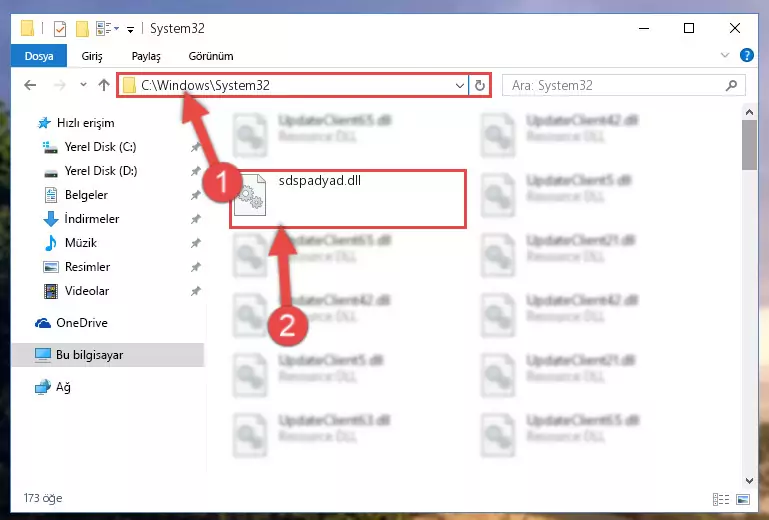The width and height of the screenshot is (769, 520).
Task: Select Hızlı erişim in navigation pane
Action: click(x=85, y=123)
